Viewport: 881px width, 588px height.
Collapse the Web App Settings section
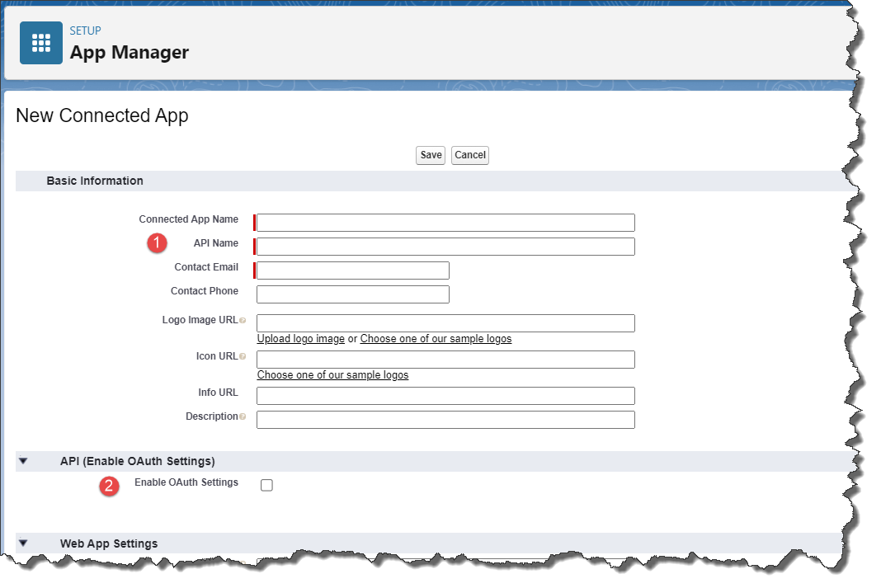point(23,543)
